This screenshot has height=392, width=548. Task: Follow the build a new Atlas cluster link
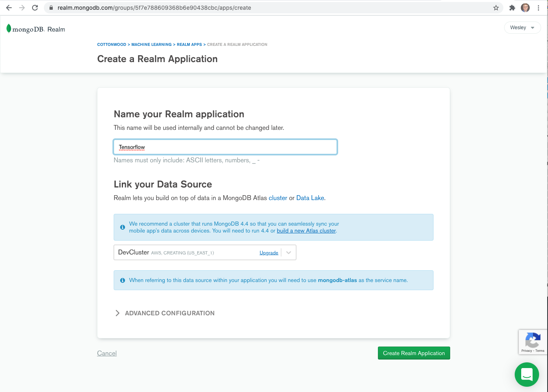tap(306, 231)
